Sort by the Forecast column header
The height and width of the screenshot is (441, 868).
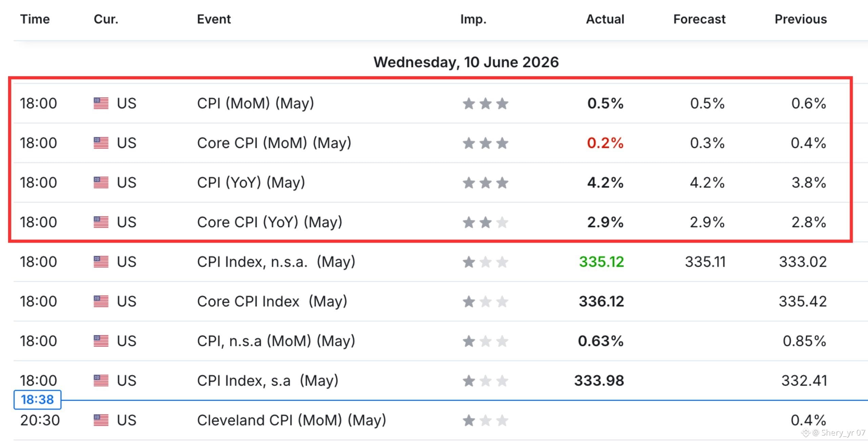(x=699, y=19)
